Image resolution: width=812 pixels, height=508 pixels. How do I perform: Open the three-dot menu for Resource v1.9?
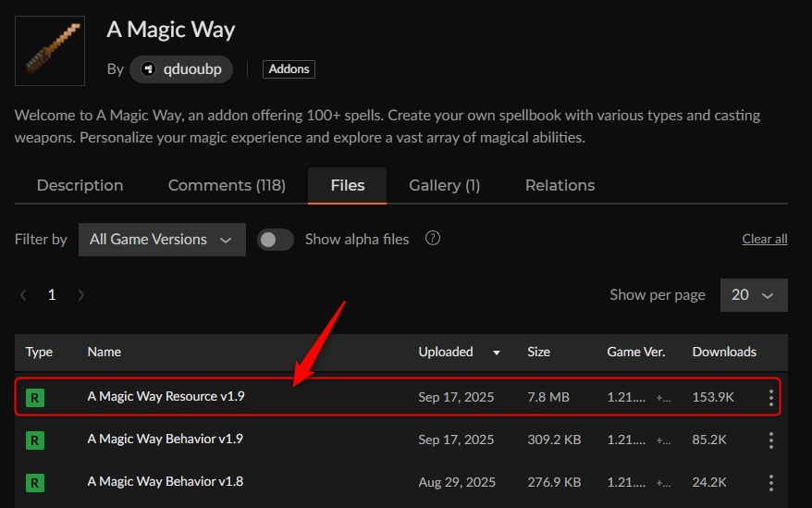coord(770,397)
